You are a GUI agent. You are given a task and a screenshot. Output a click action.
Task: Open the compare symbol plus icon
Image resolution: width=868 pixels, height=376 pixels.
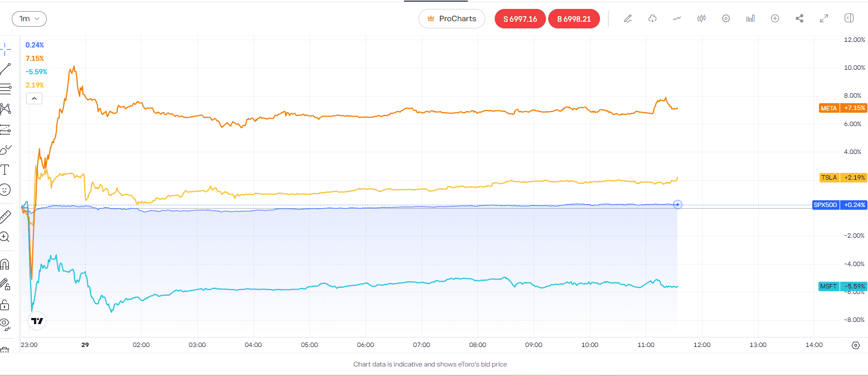(x=774, y=18)
